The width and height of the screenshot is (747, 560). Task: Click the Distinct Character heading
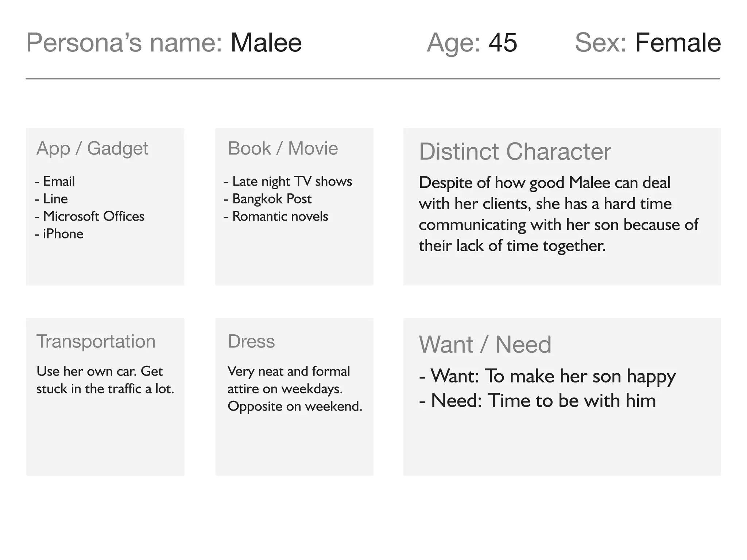[515, 151]
